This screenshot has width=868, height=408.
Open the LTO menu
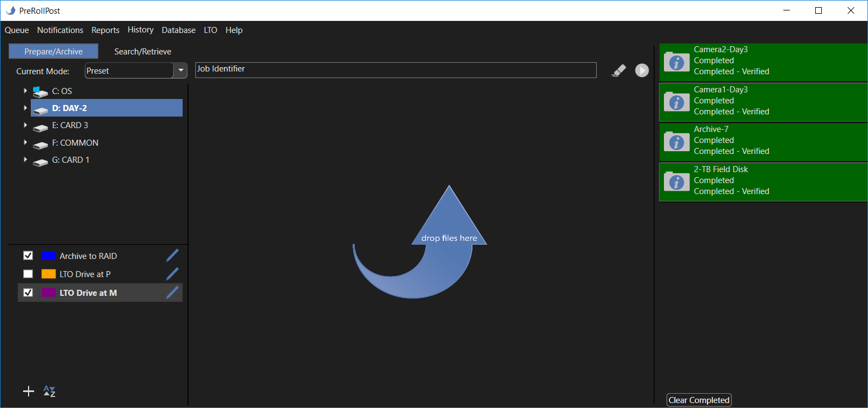coord(210,30)
